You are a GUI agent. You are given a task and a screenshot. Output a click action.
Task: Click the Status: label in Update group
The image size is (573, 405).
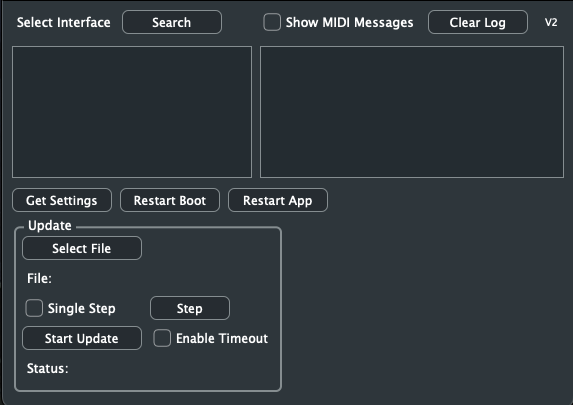(x=48, y=368)
